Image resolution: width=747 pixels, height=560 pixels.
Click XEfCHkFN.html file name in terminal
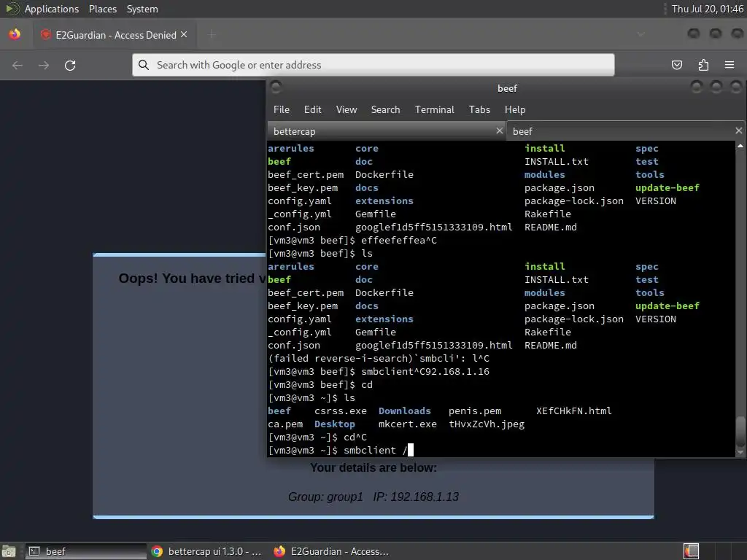[573, 411]
